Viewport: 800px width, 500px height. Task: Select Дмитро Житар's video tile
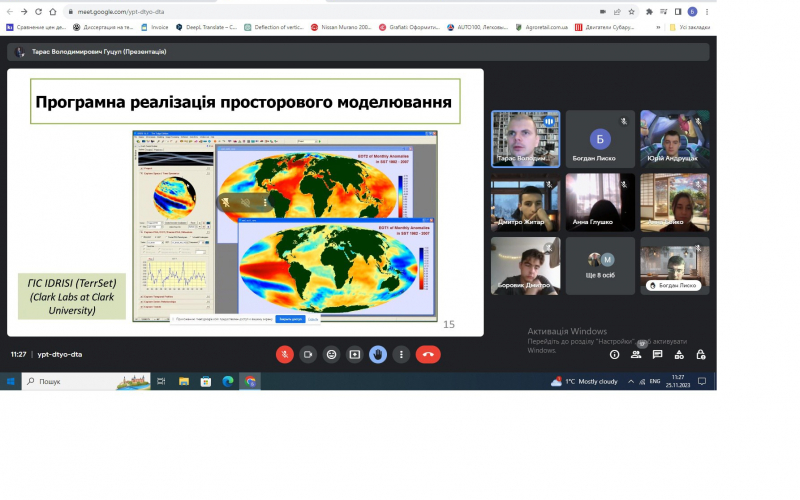click(x=526, y=203)
